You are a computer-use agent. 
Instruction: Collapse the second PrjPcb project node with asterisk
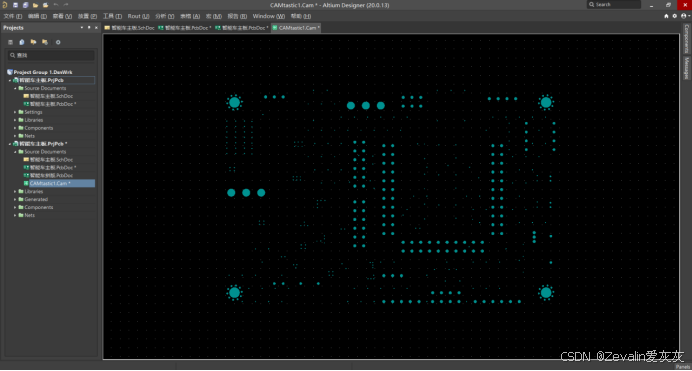click(x=10, y=144)
